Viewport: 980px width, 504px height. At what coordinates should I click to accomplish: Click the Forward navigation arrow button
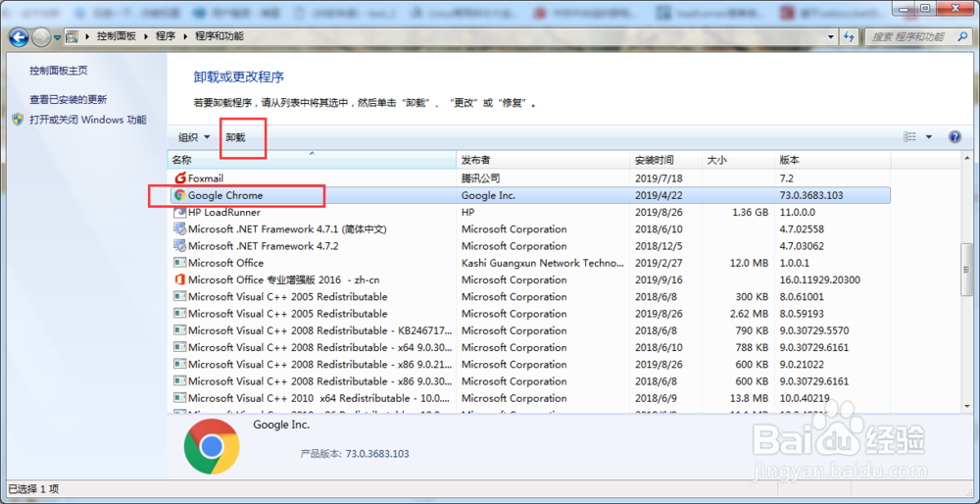click(x=40, y=37)
